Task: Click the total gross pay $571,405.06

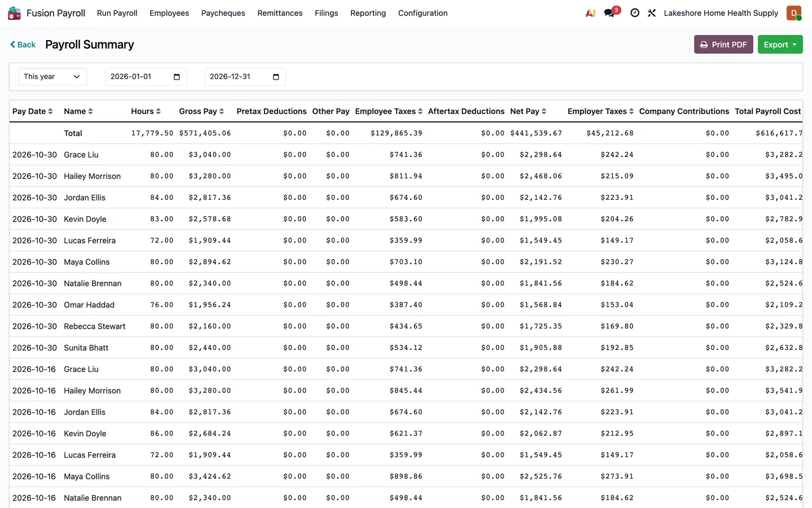Action: (205, 133)
